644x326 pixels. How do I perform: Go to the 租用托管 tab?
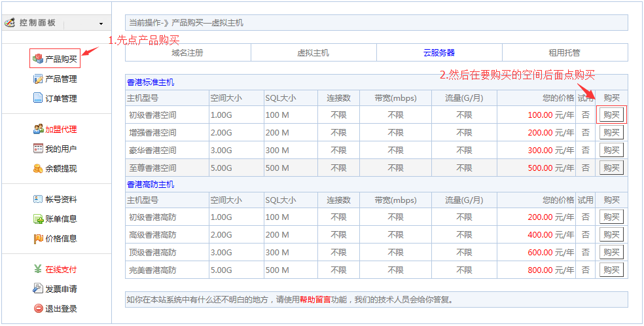tap(564, 53)
